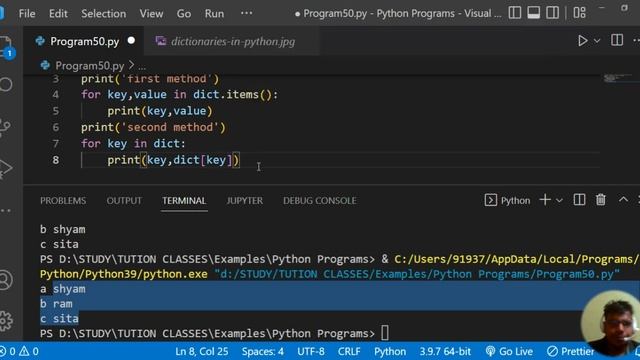Open errors and warnings count in status bar

click(19, 351)
